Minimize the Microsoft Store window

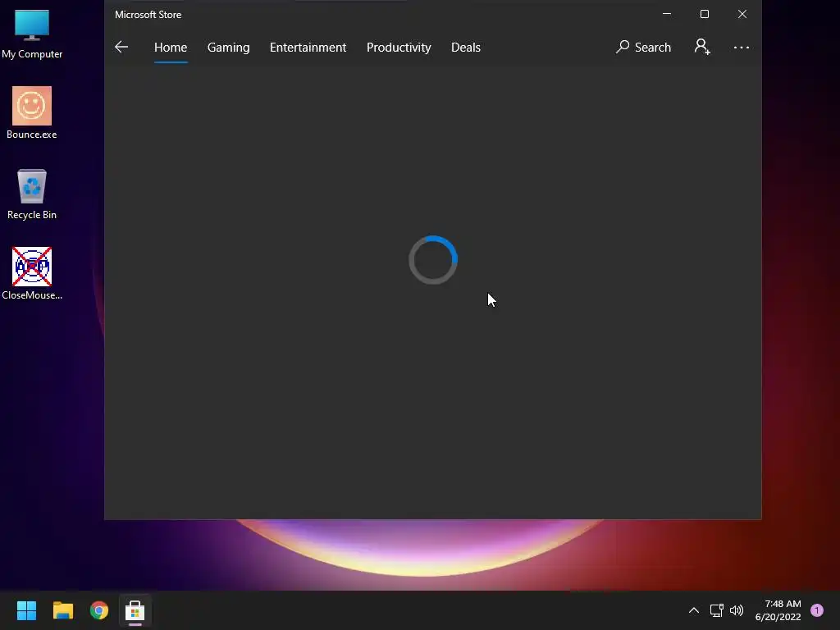[x=667, y=14]
